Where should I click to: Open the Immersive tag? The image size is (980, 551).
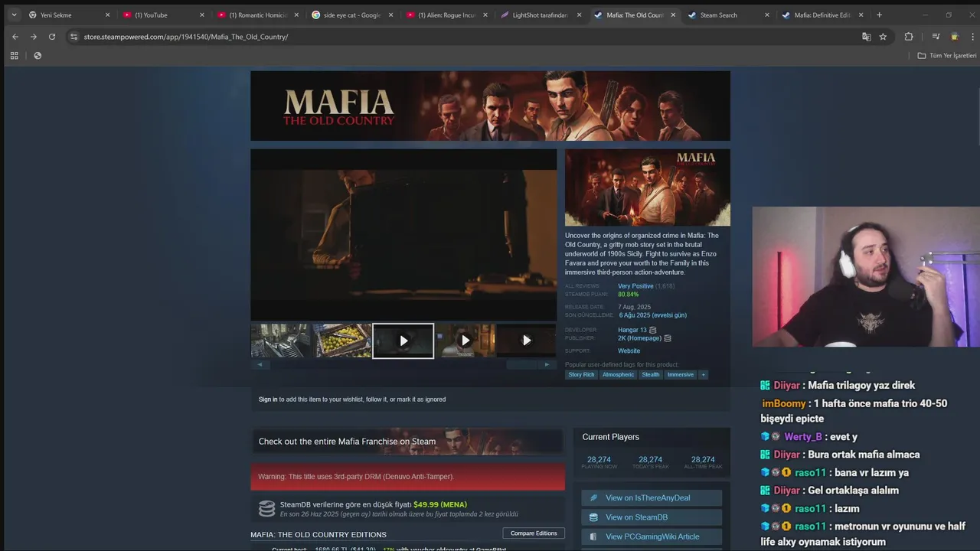click(x=680, y=374)
